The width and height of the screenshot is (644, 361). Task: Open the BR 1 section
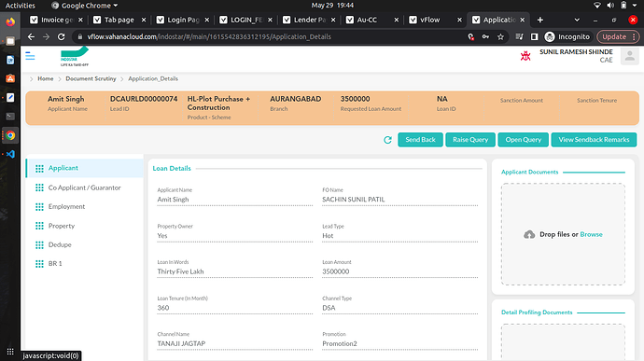(x=85, y=264)
